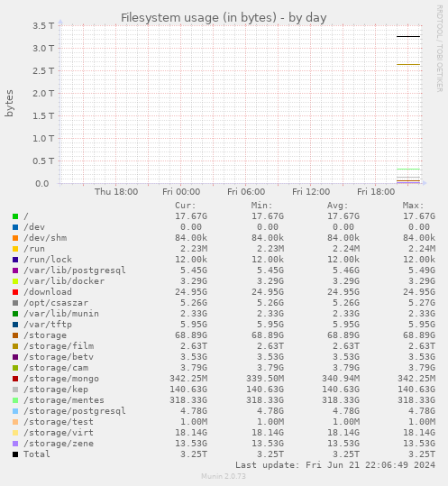Select the /storage/mongo legend label
This screenshot has height=486, width=448.
61,379
